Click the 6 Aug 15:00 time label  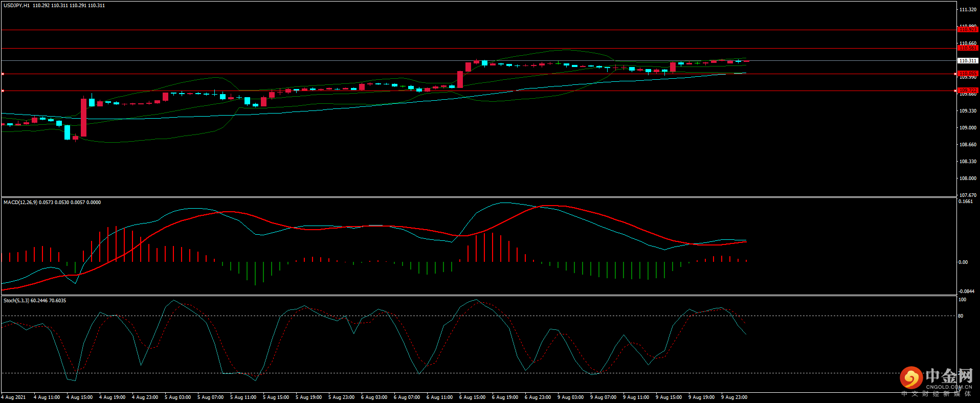pyautogui.click(x=472, y=397)
